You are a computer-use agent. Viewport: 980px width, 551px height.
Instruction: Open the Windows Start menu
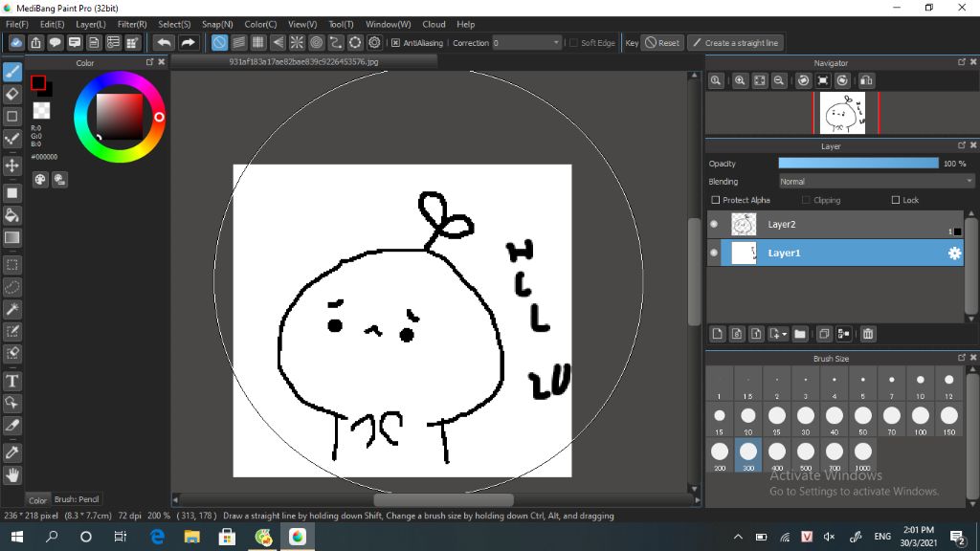pyautogui.click(x=17, y=537)
